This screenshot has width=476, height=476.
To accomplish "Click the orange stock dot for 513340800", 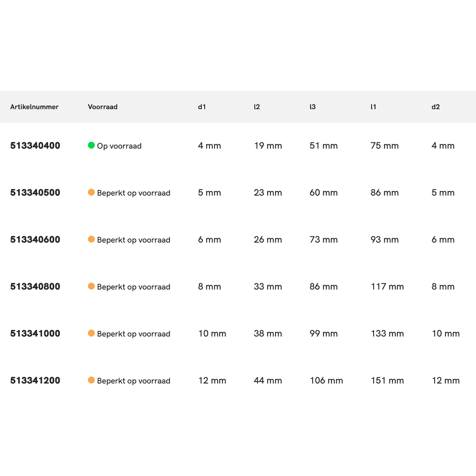I will click(91, 286).
